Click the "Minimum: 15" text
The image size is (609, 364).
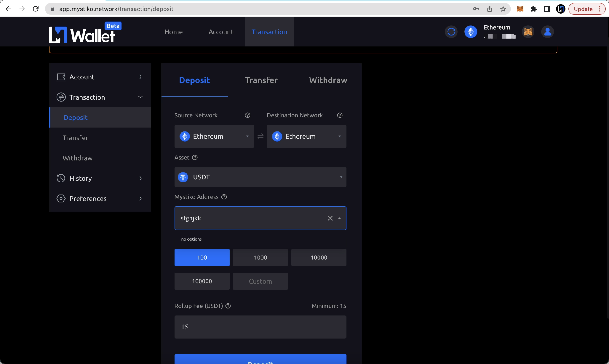(x=329, y=306)
